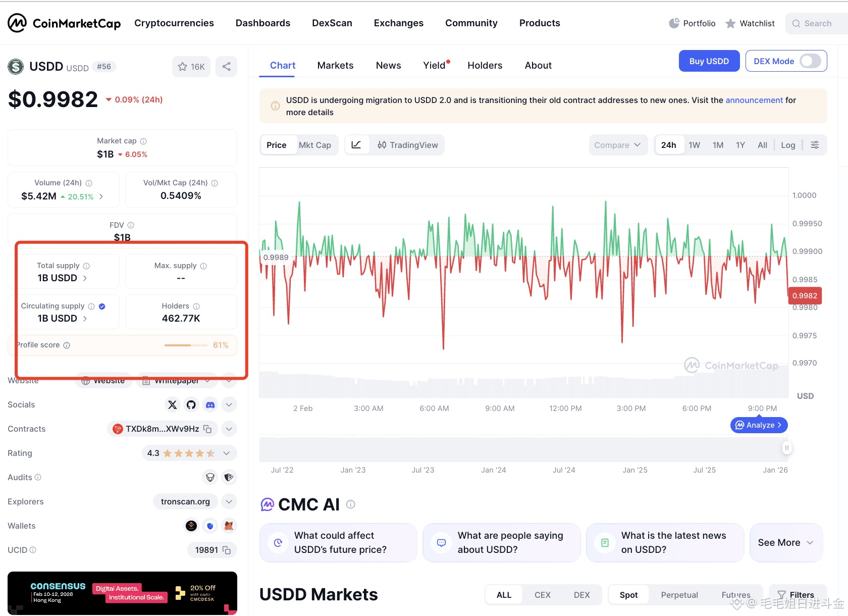The width and height of the screenshot is (848, 616).
Task: Expand the Explorers row chevron
Action: coord(229,501)
